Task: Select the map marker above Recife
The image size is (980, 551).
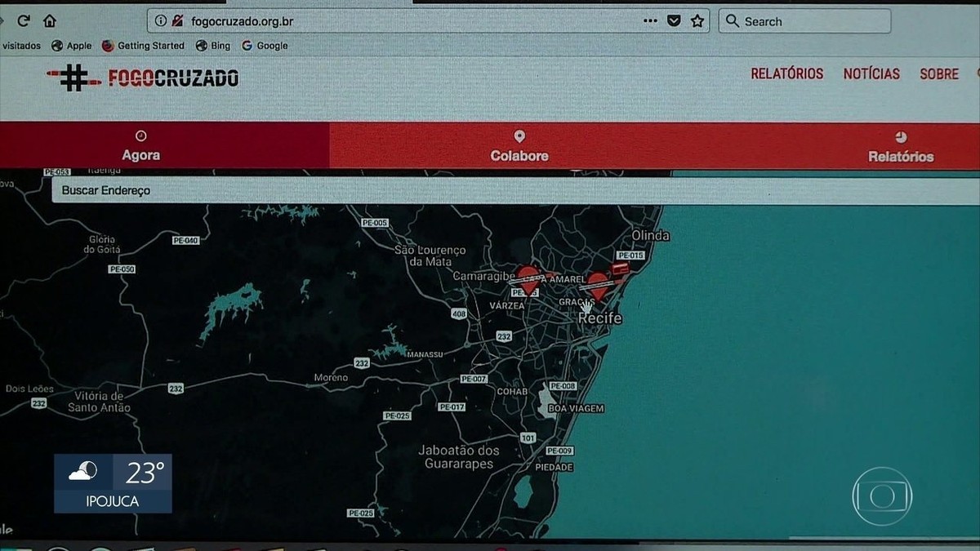Action: (x=598, y=285)
